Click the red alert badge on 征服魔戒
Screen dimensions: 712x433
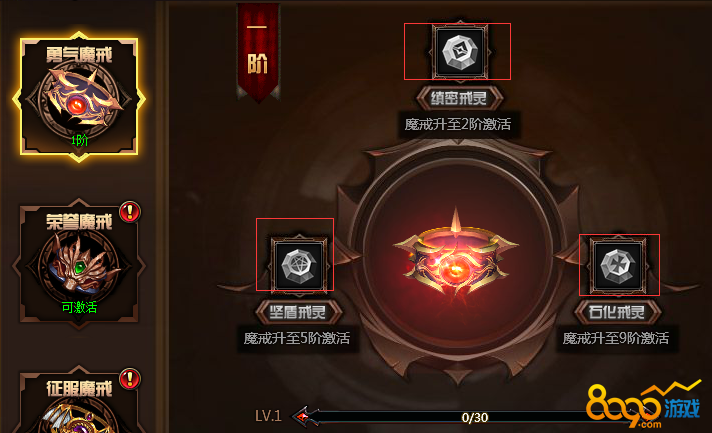[130, 379]
